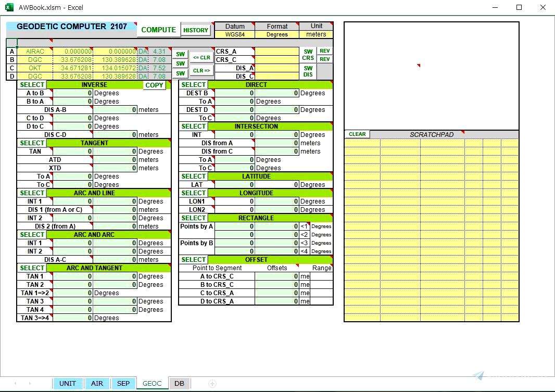Open the HISTORY panel

[195, 30]
